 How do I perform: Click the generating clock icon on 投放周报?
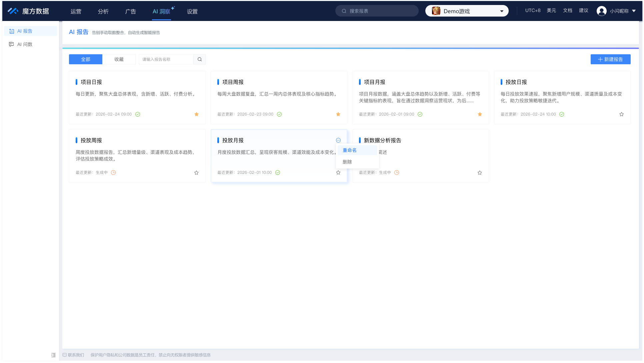tap(113, 173)
